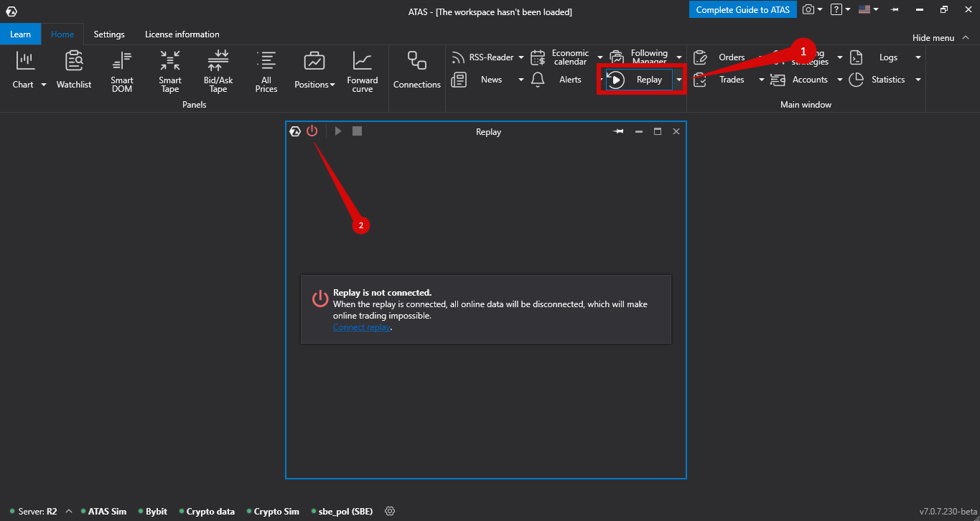The width and height of the screenshot is (980, 521).
Task: Open the Statistics pie chart icon
Action: click(856, 80)
